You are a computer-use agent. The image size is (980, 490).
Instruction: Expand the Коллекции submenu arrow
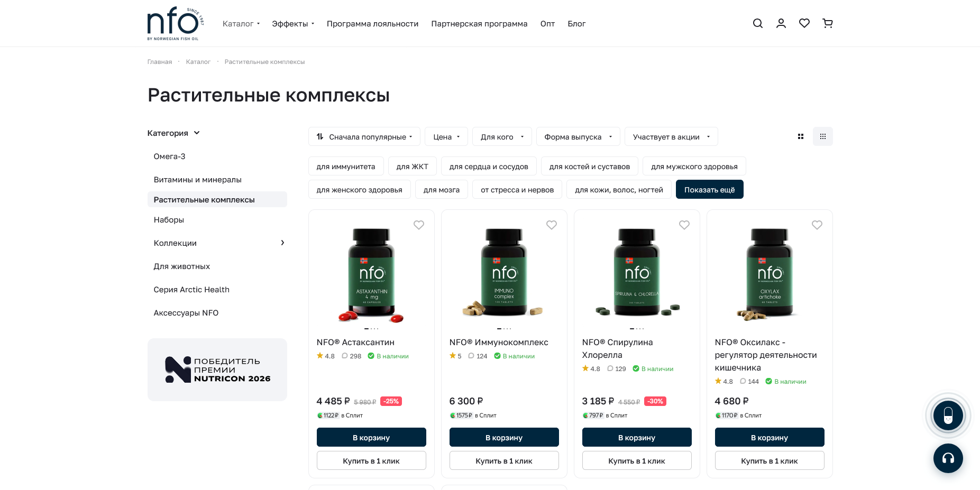click(x=282, y=243)
